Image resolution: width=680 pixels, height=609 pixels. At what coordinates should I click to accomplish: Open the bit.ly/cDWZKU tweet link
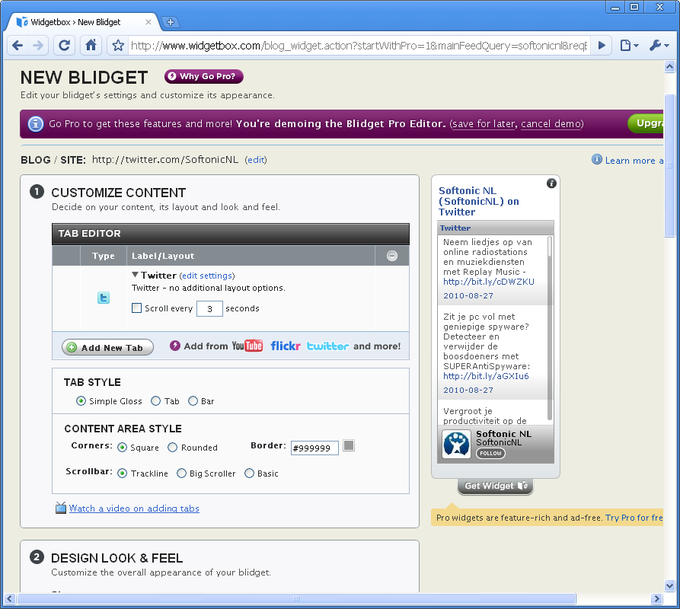489,282
